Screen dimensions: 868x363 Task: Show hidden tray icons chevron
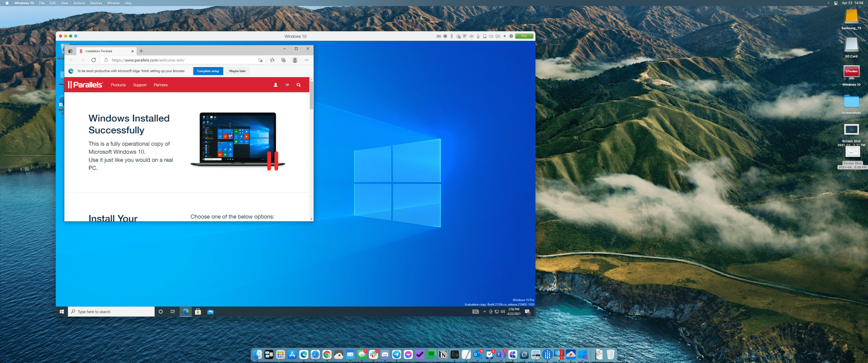click(x=485, y=312)
